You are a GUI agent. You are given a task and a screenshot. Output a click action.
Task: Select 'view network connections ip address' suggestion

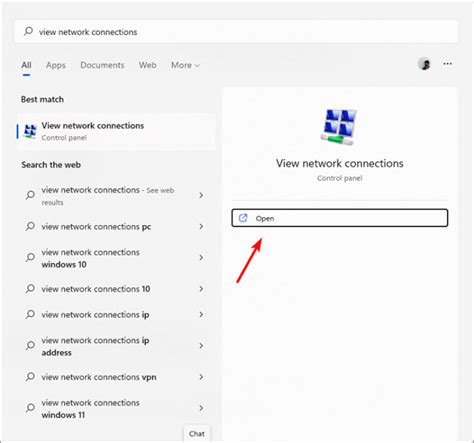tap(116, 346)
